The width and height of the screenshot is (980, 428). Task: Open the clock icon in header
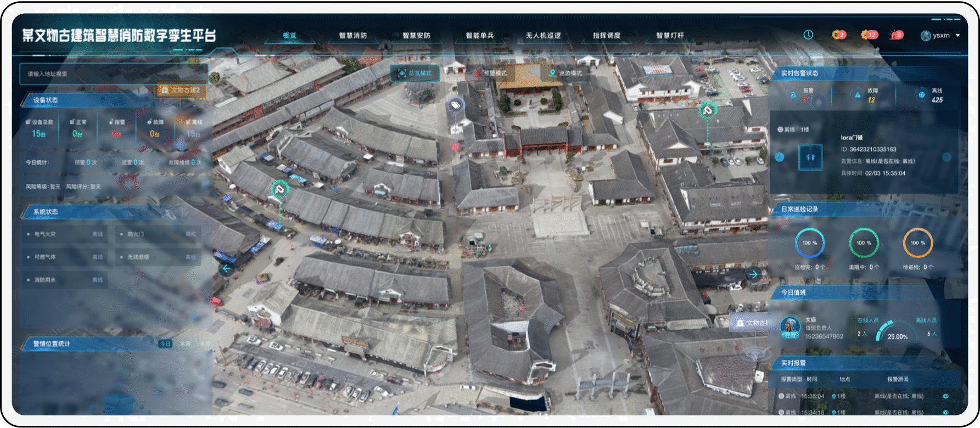[x=808, y=35]
